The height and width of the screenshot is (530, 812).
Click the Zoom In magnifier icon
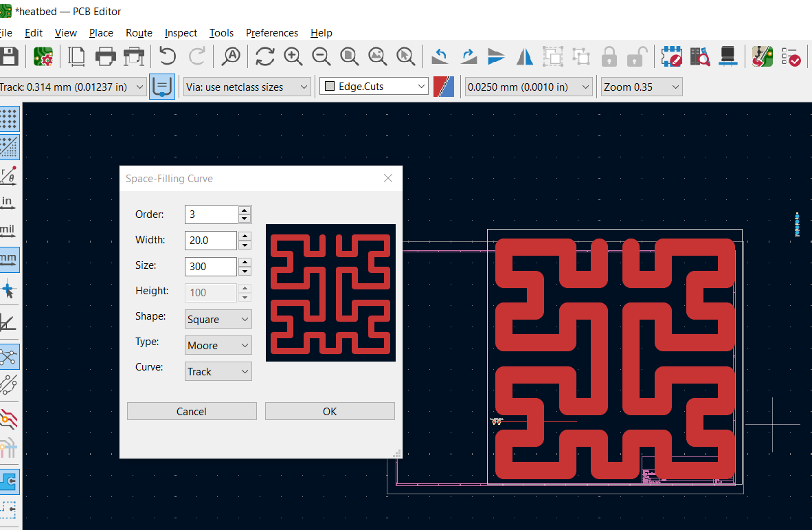[293, 56]
